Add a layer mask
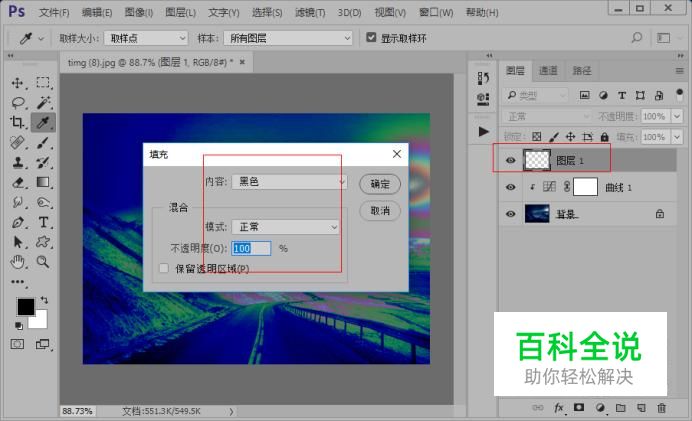The image size is (692, 421). point(579,407)
